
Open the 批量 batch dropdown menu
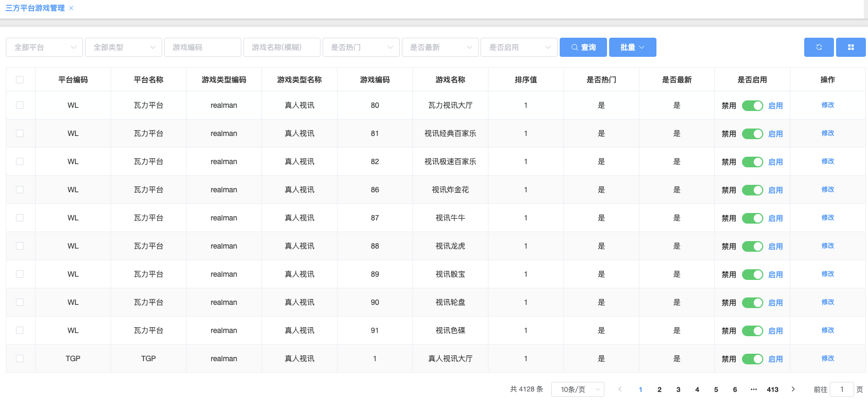tap(633, 47)
